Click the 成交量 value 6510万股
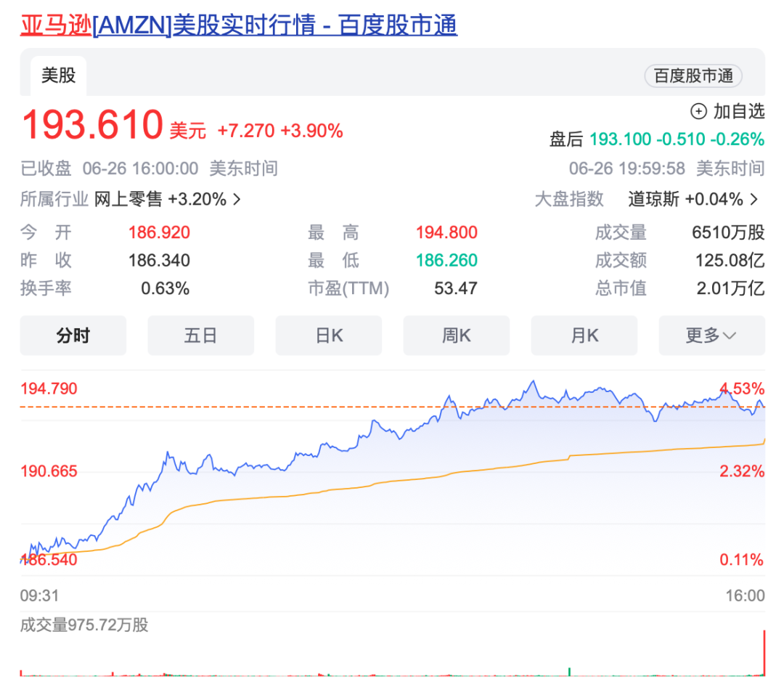This screenshot has height=687, width=784. click(x=728, y=232)
